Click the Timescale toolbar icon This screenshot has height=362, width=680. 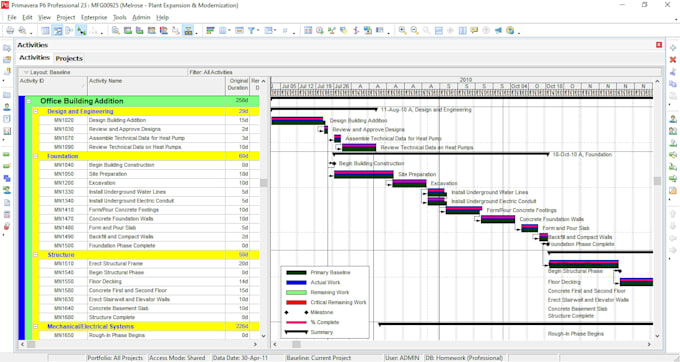239,30
